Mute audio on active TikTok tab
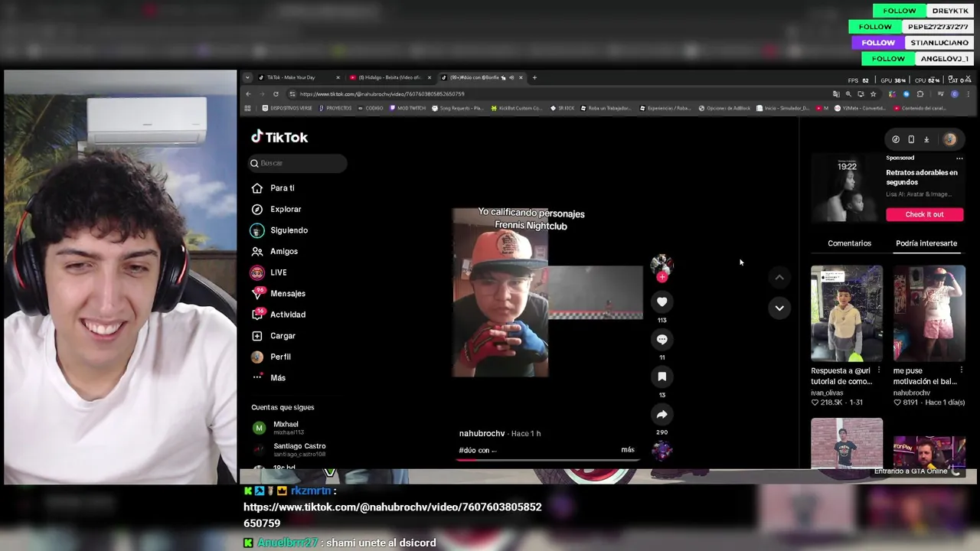 [x=511, y=77]
